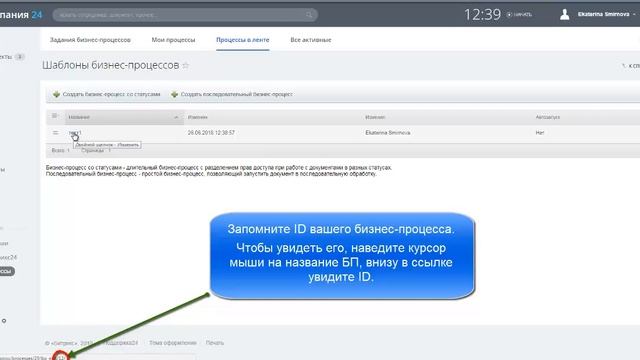Screen dimensions: 640x360
Task: Sort by the Изменен date column header
Action: (x=198, y=117)
